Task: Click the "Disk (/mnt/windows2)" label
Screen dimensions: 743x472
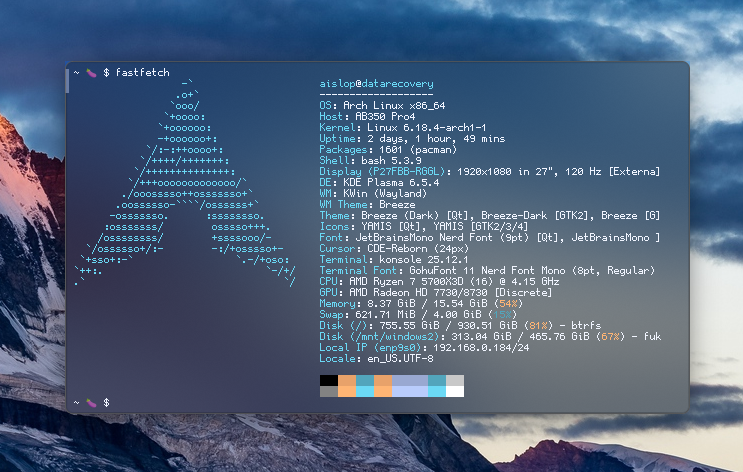Action: click(379, 336)
